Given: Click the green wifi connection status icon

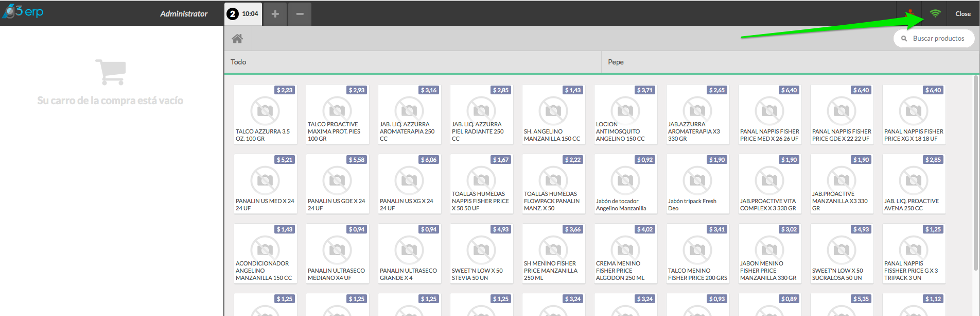Looking at the screenshot, I should pos(935,13).
